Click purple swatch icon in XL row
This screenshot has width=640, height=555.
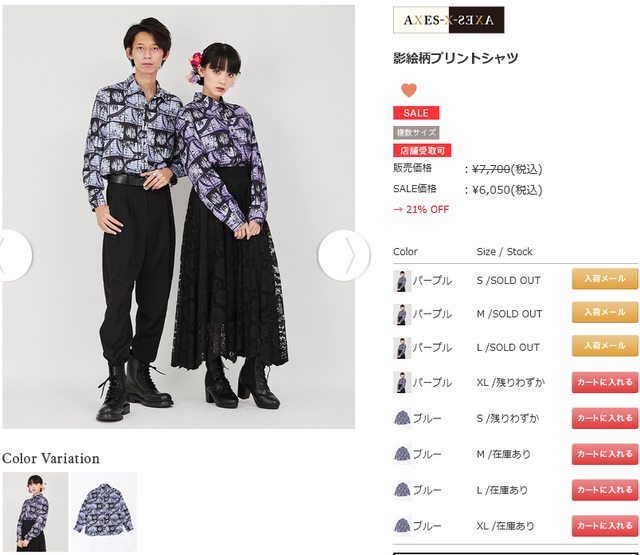[402, 382]
